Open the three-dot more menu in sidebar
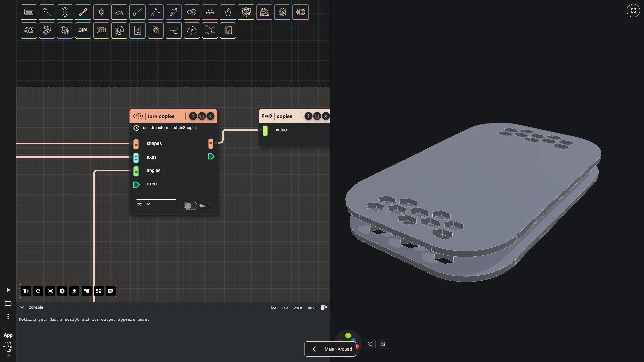Screen dimensions: 644x362 [x=8, y=317]
